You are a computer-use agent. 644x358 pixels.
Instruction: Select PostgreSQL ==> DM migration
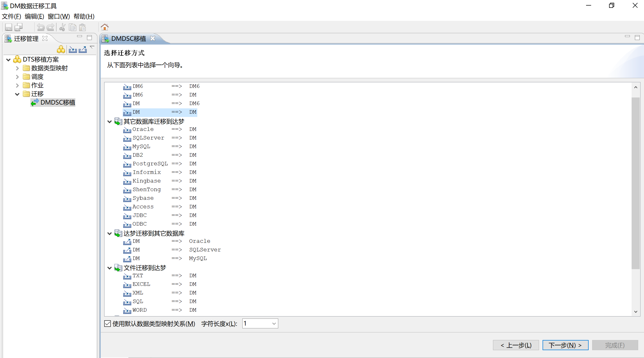160,164
